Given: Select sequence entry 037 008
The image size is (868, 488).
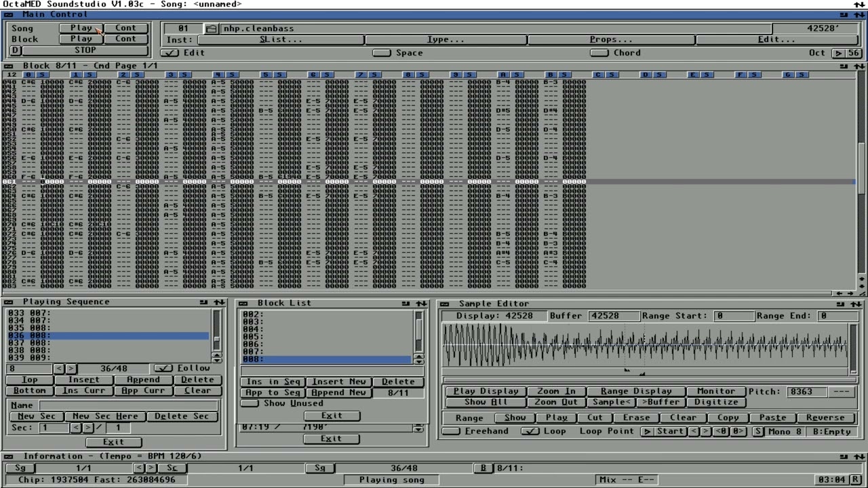Looking at the screenshot, I should [x=108, y=343].
